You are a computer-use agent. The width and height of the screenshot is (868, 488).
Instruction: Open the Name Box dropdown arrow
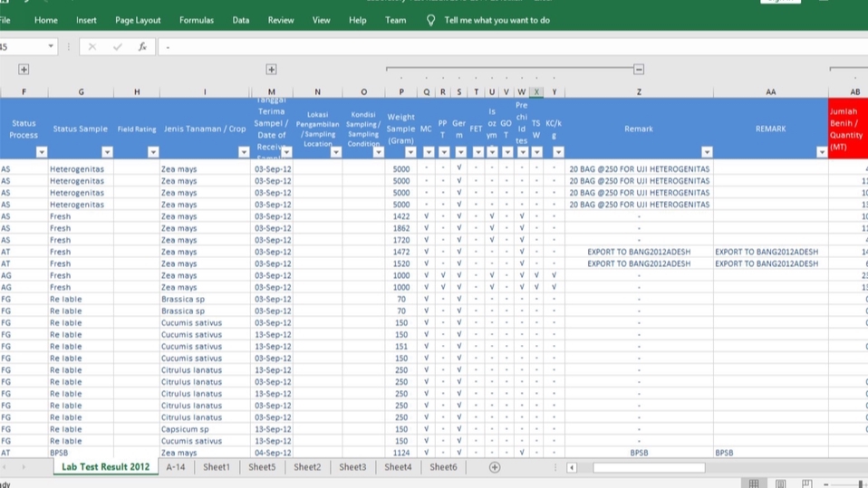point(51,46)
